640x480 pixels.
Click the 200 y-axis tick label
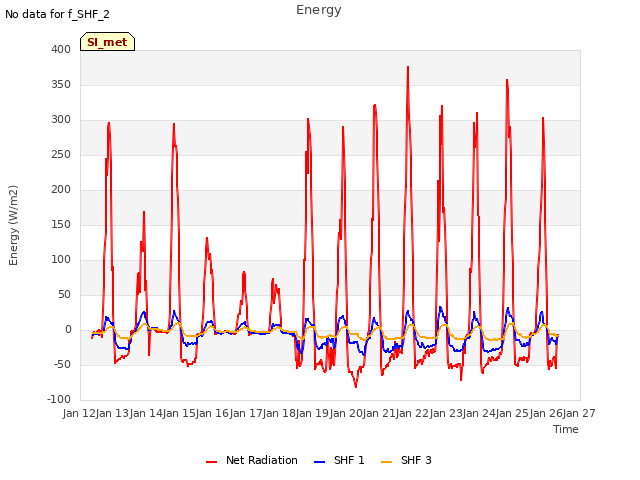[x=61, y=189]
